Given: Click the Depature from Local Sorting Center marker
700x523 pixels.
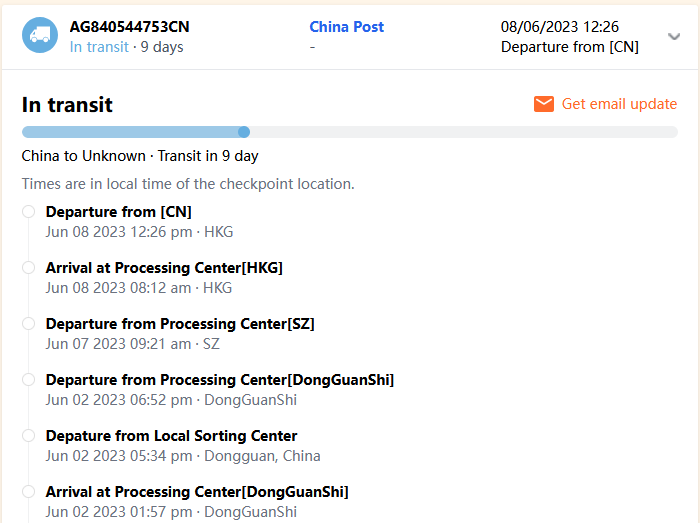Looking at the screenshot, I should point(28,436).
